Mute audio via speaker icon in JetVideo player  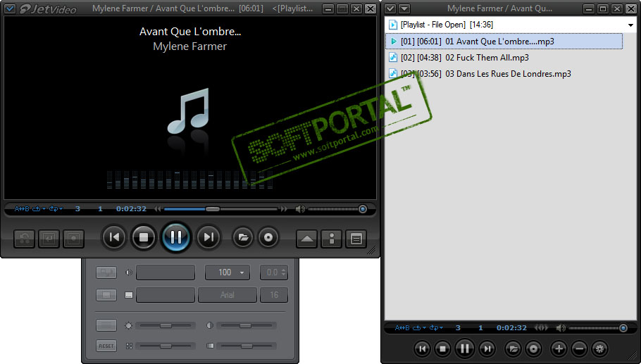[299, 209]
